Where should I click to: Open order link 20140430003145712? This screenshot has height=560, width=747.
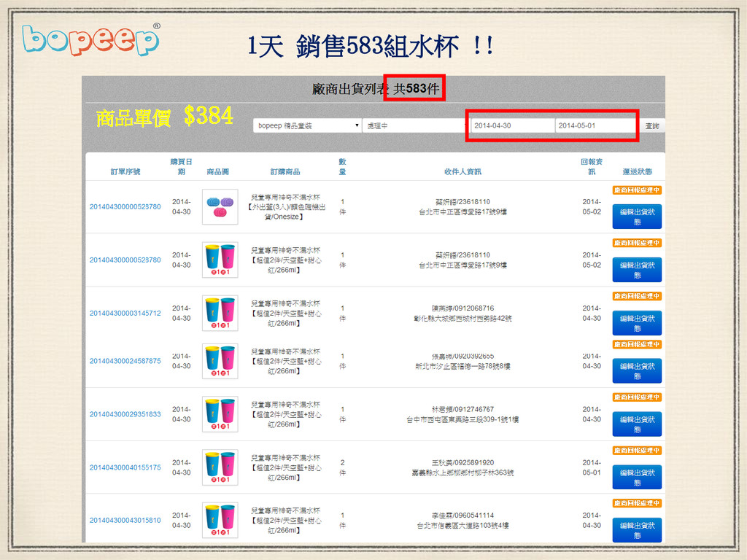pos(125,314)
